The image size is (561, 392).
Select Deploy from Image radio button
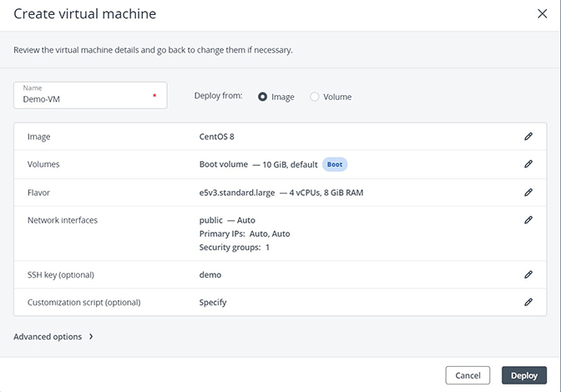point(263,97)
